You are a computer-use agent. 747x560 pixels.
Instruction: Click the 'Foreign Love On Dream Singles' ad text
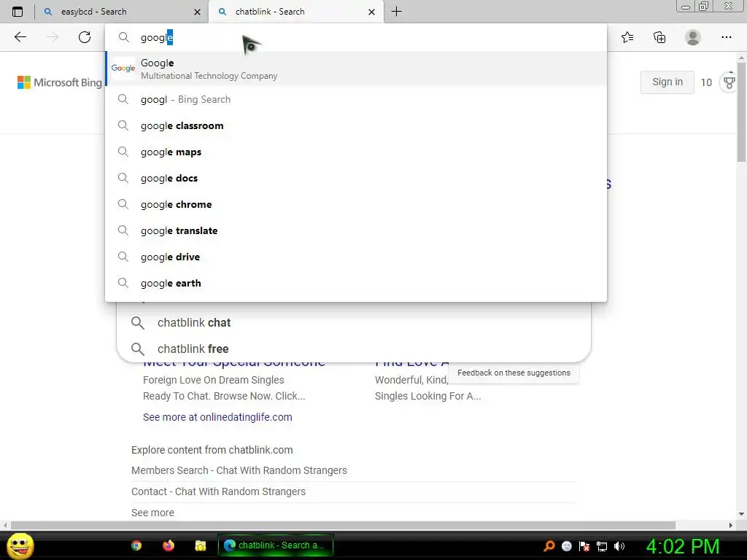click(x=214, y=380)
